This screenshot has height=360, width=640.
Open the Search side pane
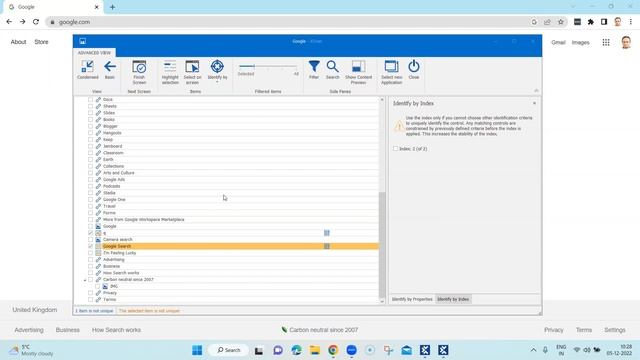point(333,70)
